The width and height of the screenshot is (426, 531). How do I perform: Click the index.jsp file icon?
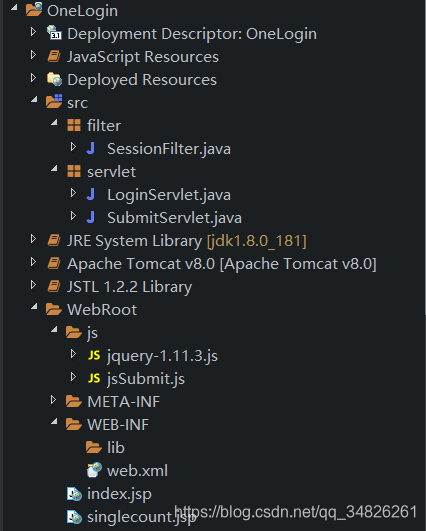tap(74, 494)
